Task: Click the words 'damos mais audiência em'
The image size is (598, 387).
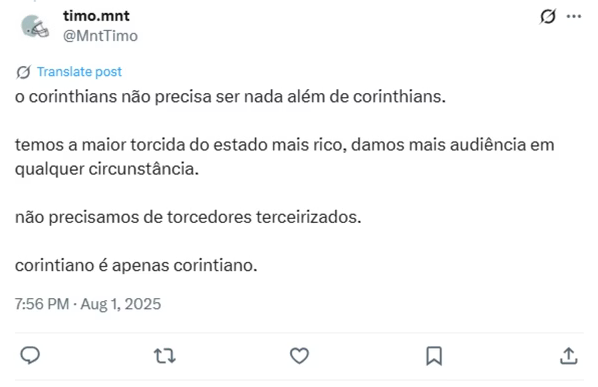Action: [453, 145]
